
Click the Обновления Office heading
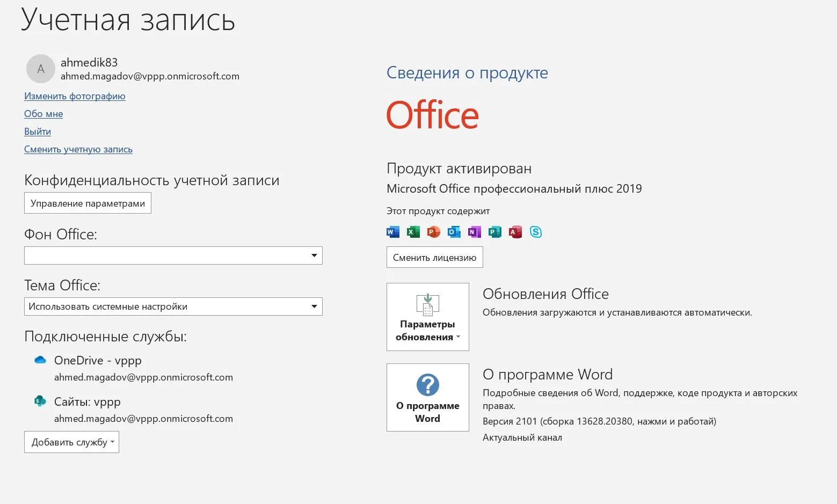point(545,294)
